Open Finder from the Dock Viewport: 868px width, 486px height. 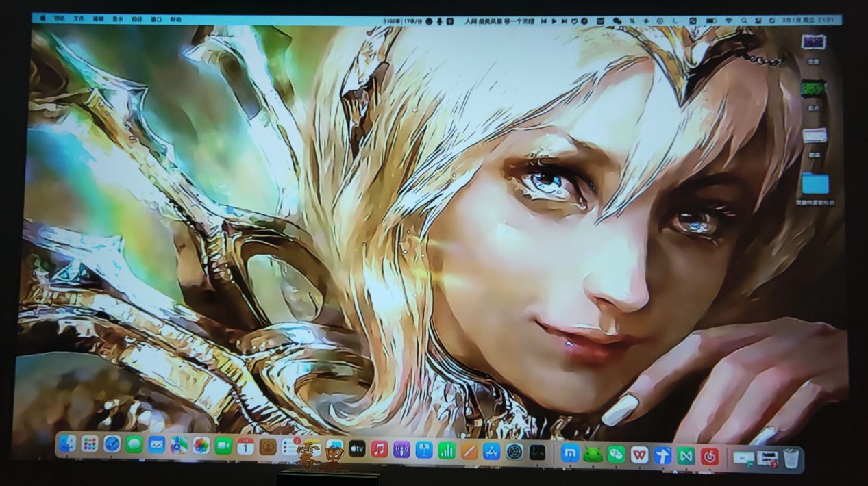tap(67, 445)
